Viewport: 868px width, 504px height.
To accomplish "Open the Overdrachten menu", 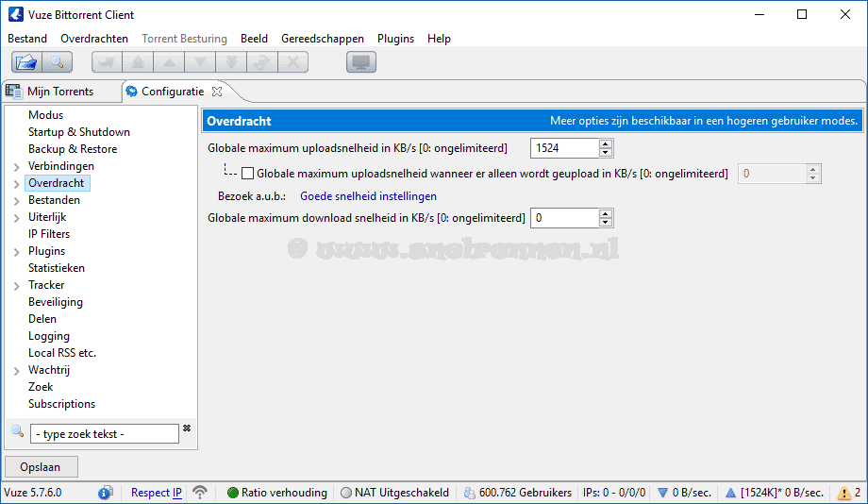I will click(94, 38).
